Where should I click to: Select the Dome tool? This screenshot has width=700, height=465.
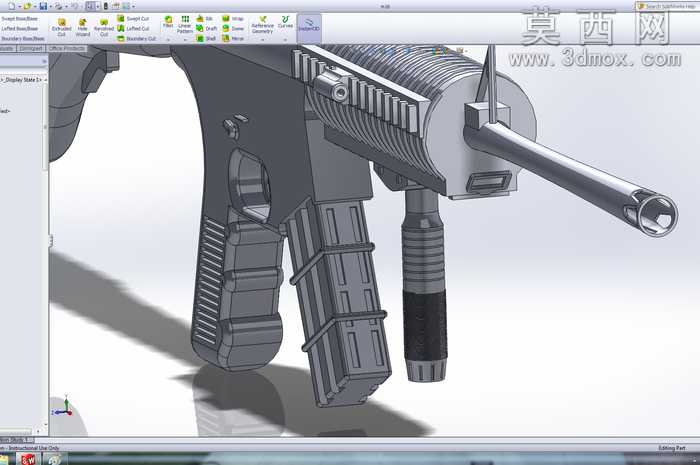pos(233,29)
